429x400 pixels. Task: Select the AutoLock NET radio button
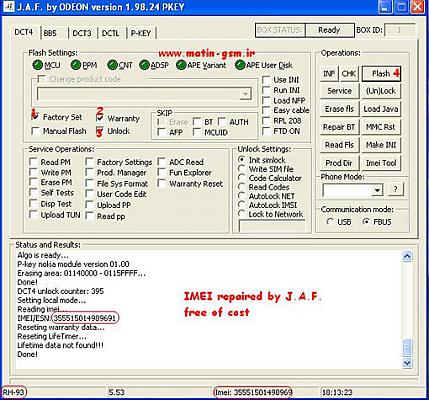(242, 196)
